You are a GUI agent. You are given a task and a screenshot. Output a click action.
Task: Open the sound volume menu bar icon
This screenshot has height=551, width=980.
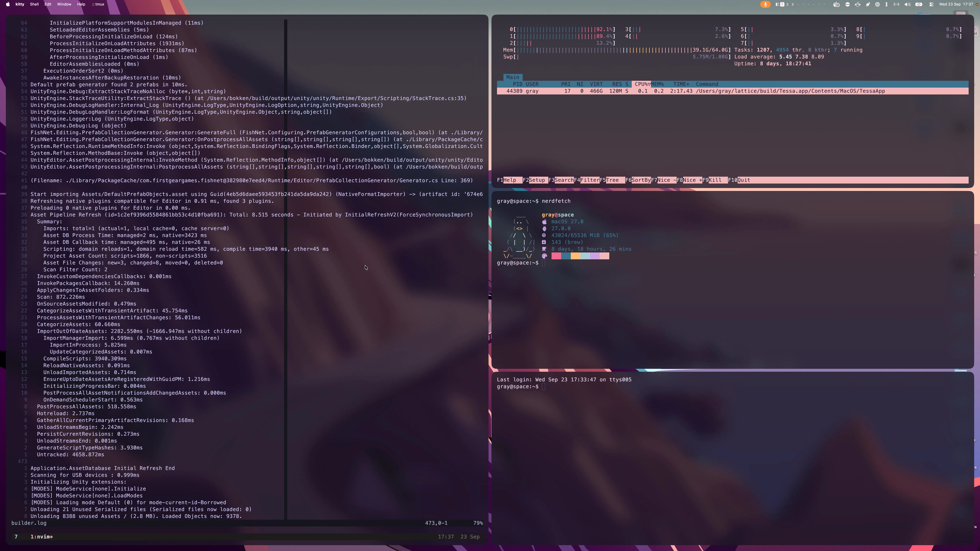pos(907,4)
